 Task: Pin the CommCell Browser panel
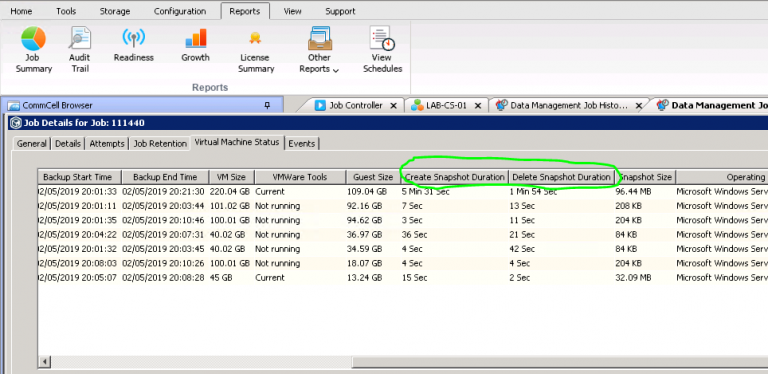(267, 105)
